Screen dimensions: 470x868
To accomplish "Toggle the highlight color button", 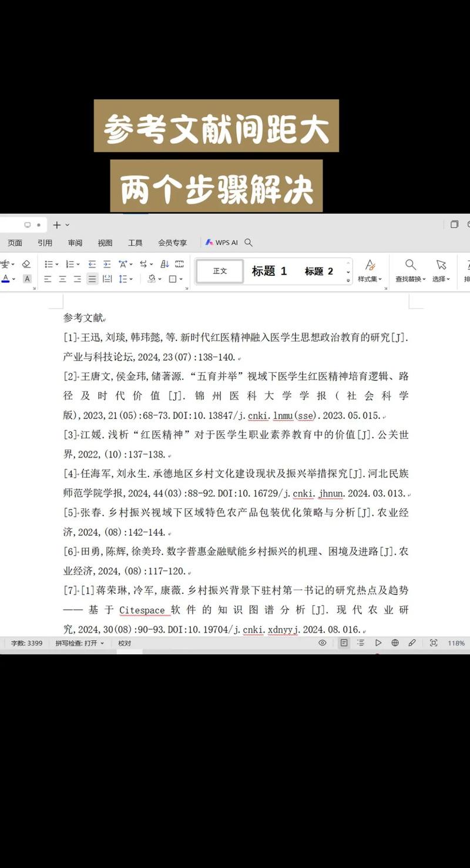I will point(26,279).
